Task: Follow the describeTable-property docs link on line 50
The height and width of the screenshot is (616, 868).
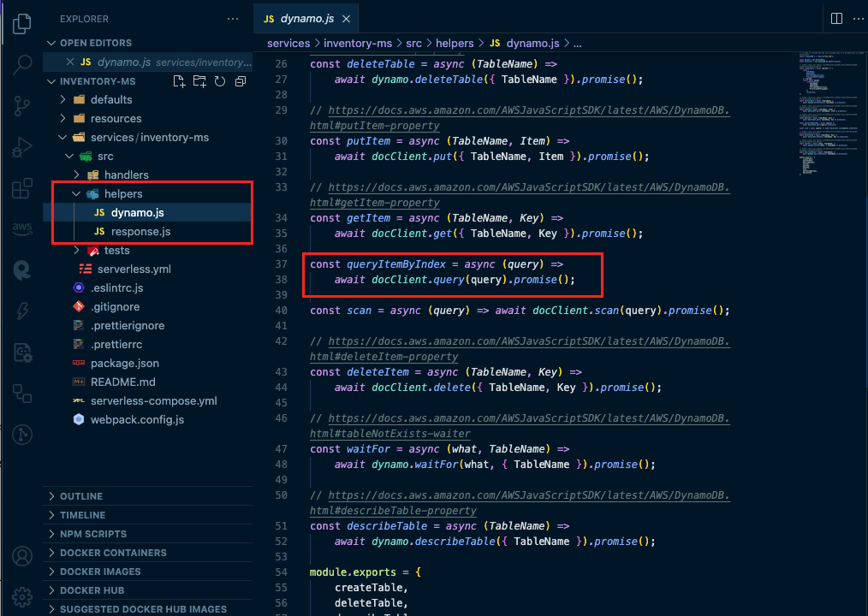Action: tap(529, 495)
